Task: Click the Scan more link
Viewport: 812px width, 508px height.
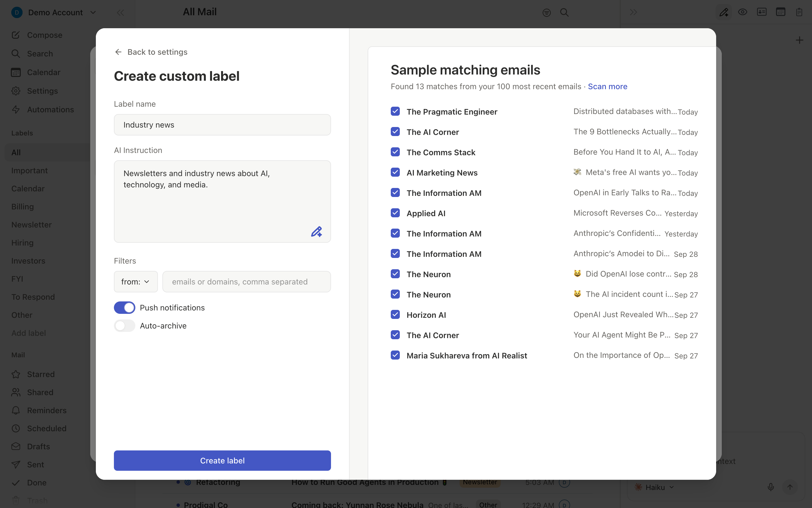Action: (x=607, y=86)
